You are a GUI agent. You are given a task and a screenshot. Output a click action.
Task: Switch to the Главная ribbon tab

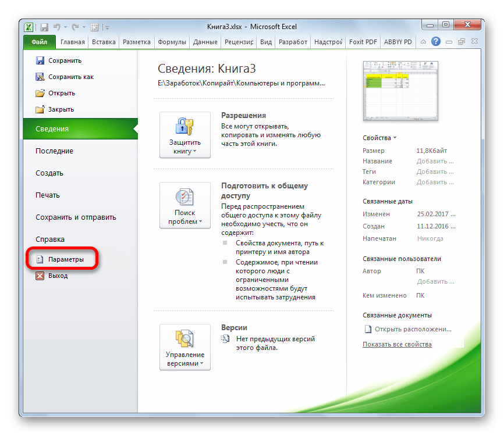point(73,42)
